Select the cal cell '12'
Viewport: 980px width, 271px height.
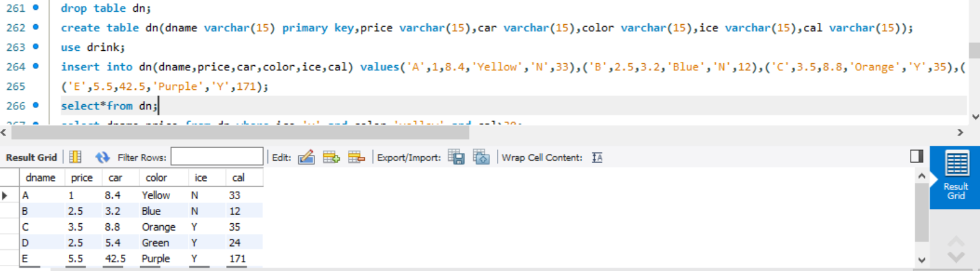pyautogui.click(x=244, y=211)
